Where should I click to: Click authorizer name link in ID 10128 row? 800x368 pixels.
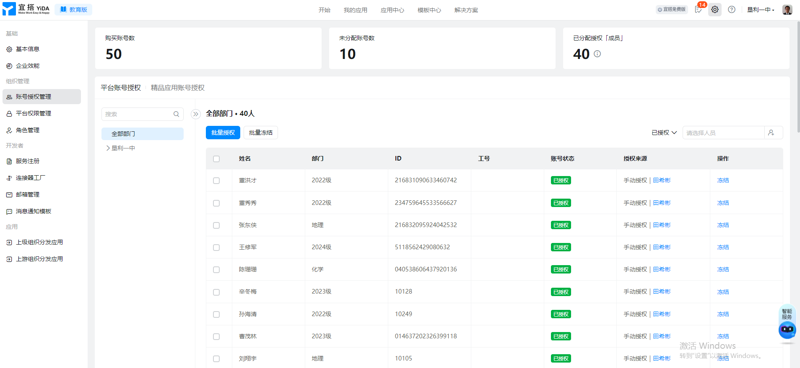[x=662, y=292]
